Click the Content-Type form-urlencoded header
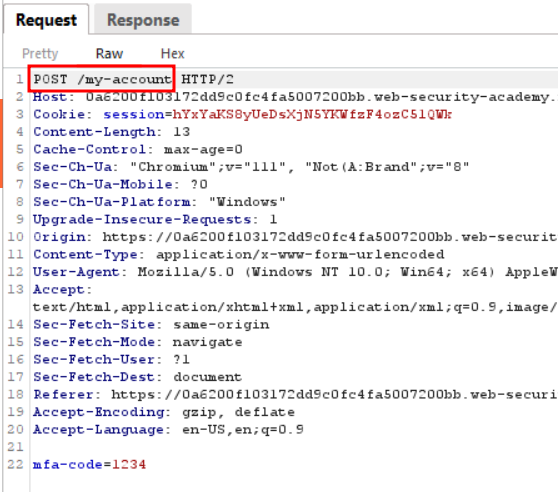 238,254
